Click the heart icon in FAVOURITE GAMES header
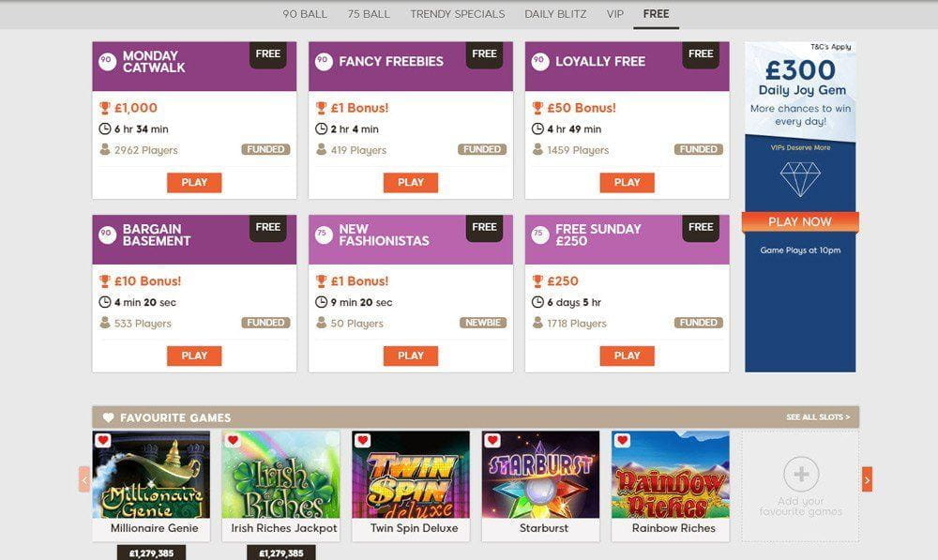 pos(108,416)
